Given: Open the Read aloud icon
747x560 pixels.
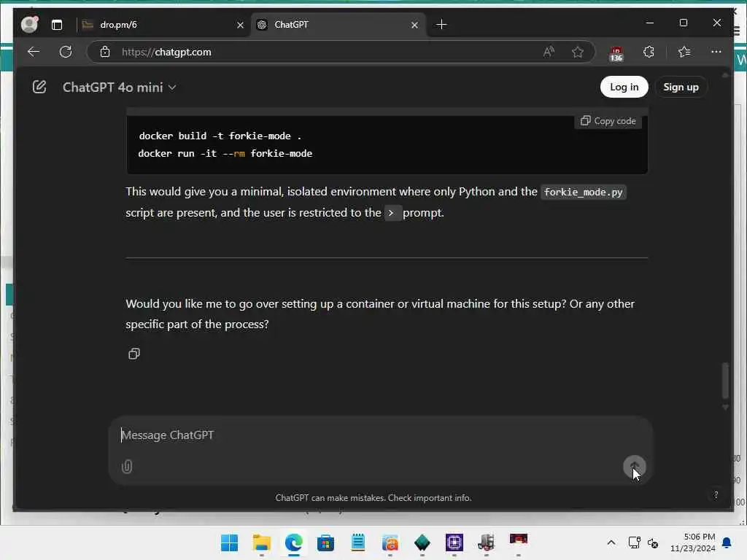Looking at the screenshot, I should 549,52.
